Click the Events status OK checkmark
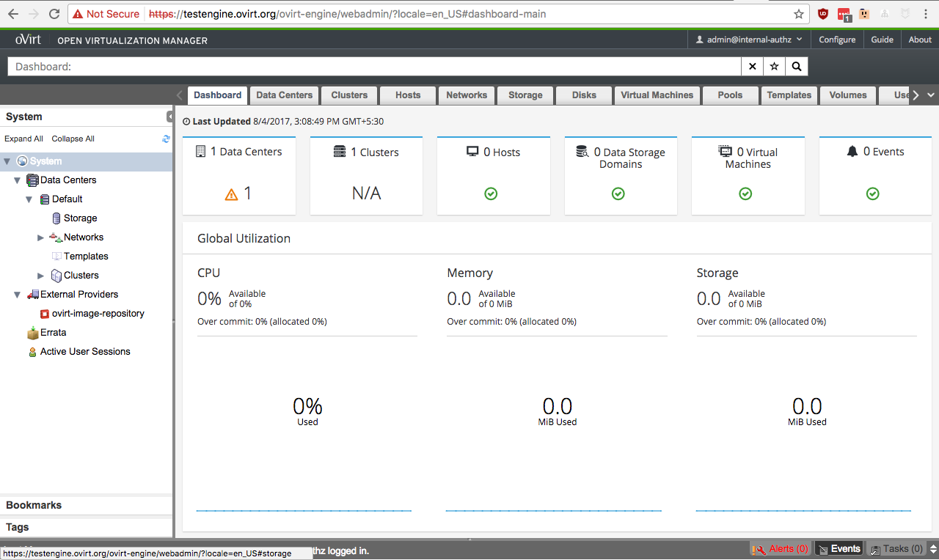 tap(873, 194)
